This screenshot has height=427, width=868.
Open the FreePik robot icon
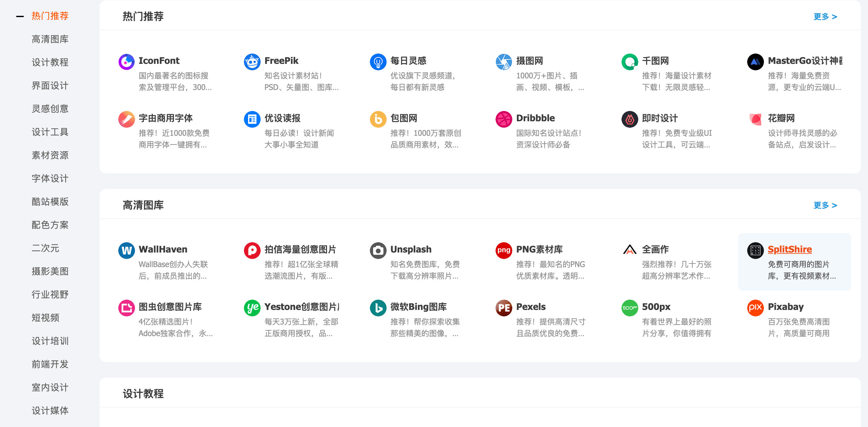tap(252, 62)
